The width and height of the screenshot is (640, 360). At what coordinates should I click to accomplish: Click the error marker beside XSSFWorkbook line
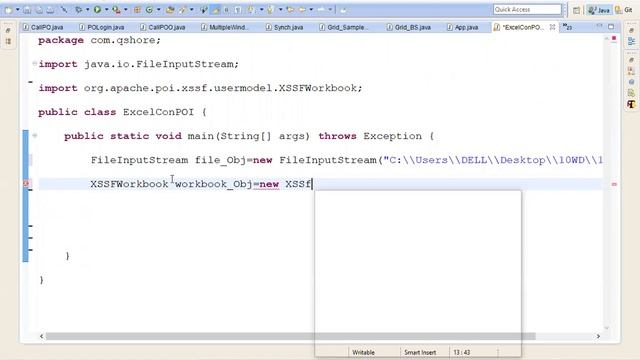pos(27,184)
